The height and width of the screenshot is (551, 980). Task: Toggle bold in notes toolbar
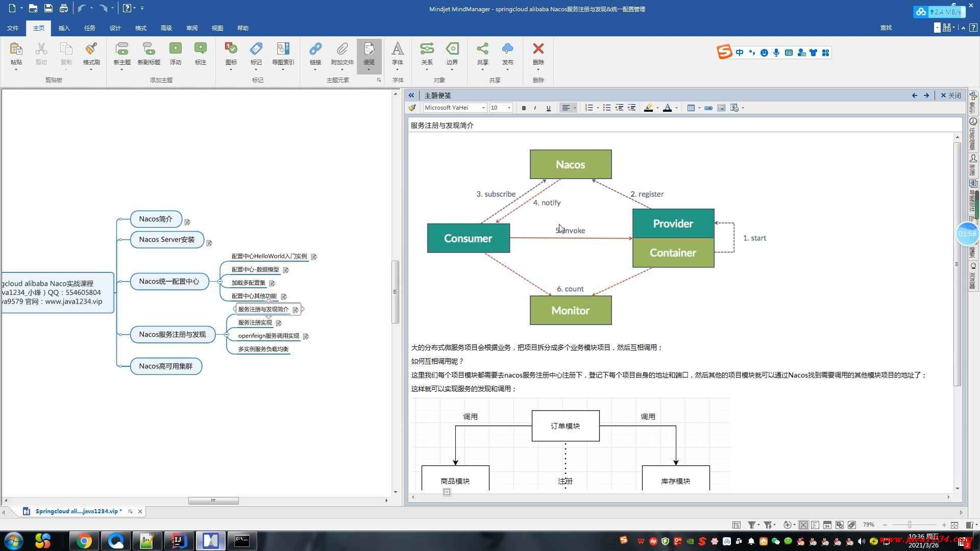(524, 108)
